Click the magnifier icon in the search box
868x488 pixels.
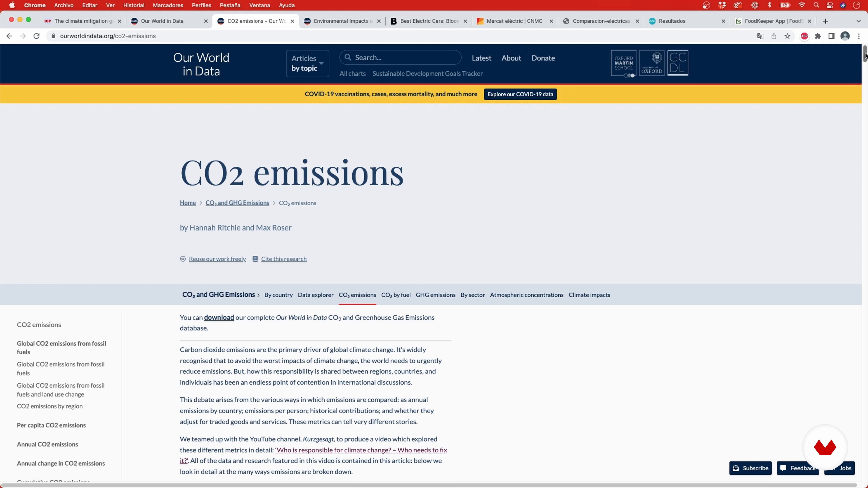tap(348, 58)
